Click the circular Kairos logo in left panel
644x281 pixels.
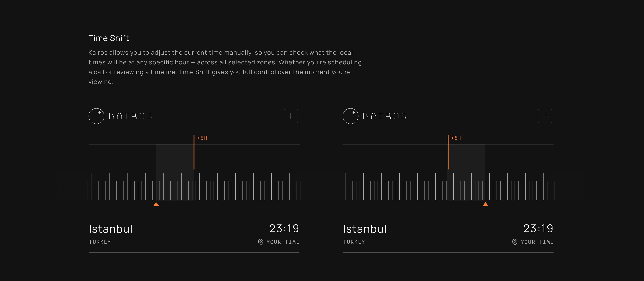tap(96, 116)
